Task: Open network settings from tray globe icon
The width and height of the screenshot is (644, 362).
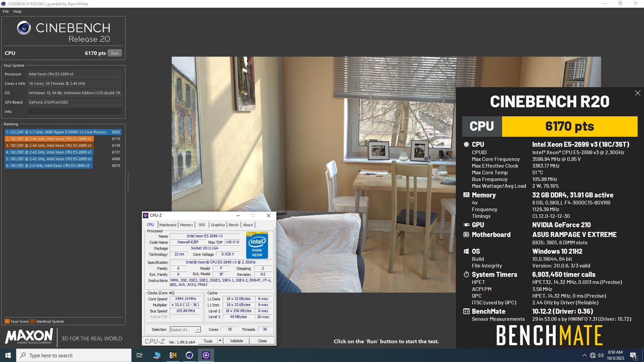Action: pyautogui.click(x=593, y=355)
